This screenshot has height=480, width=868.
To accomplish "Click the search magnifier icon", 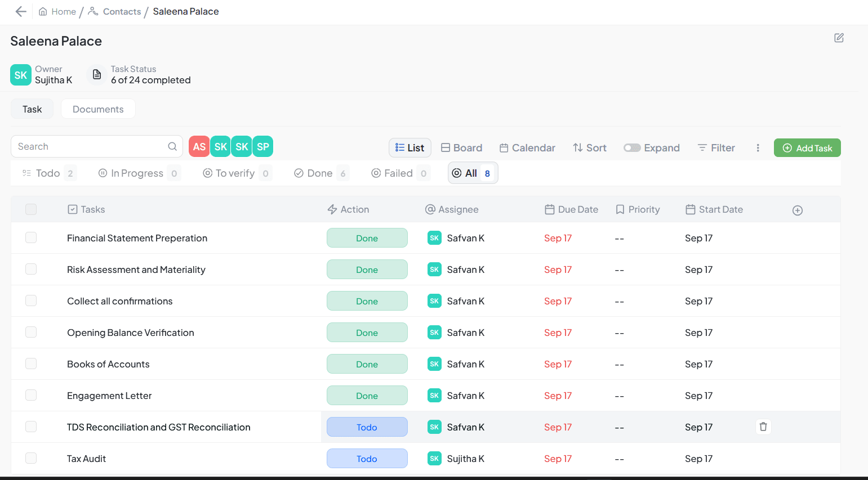I will click(172, 146).
